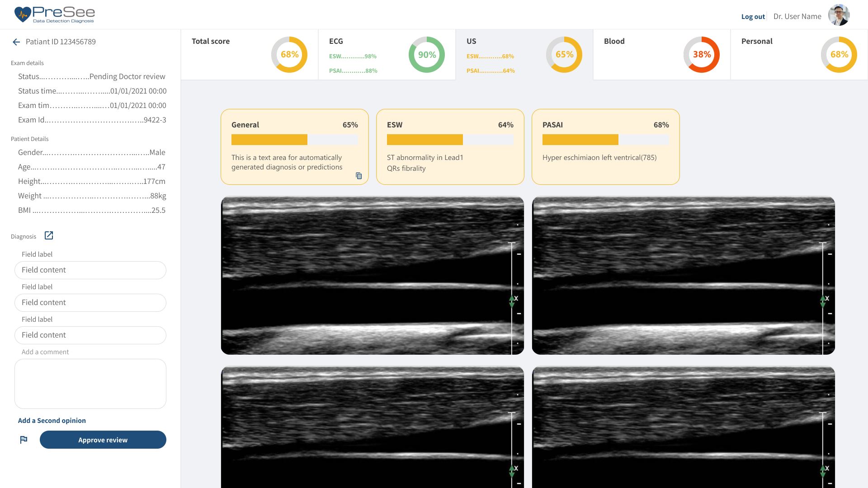The width and height of the screenshot is (868, 488).
Task: Click the ECG 90% donut chart
Action: click(427, 55)
